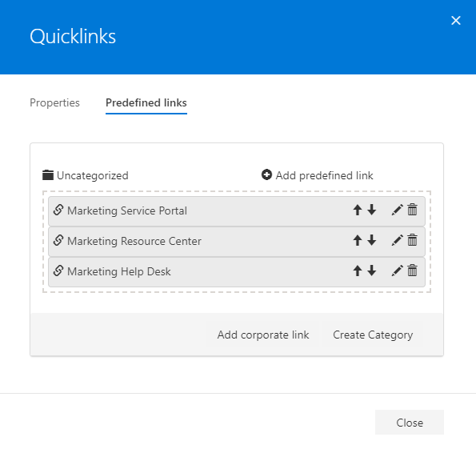Edit the Marketing Help Desk link
The image size is (476, 449).
(x=397, y=271)
